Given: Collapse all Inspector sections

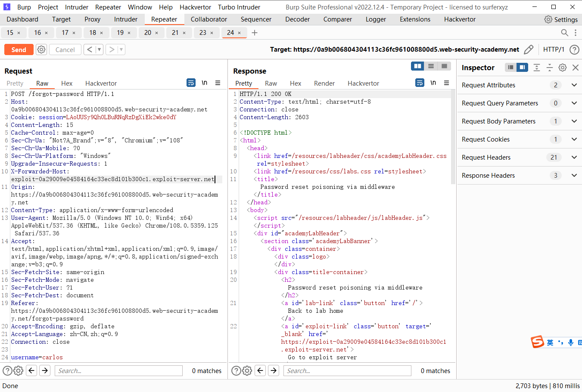Looking at the screenshot, I should [x=550, y=67].
